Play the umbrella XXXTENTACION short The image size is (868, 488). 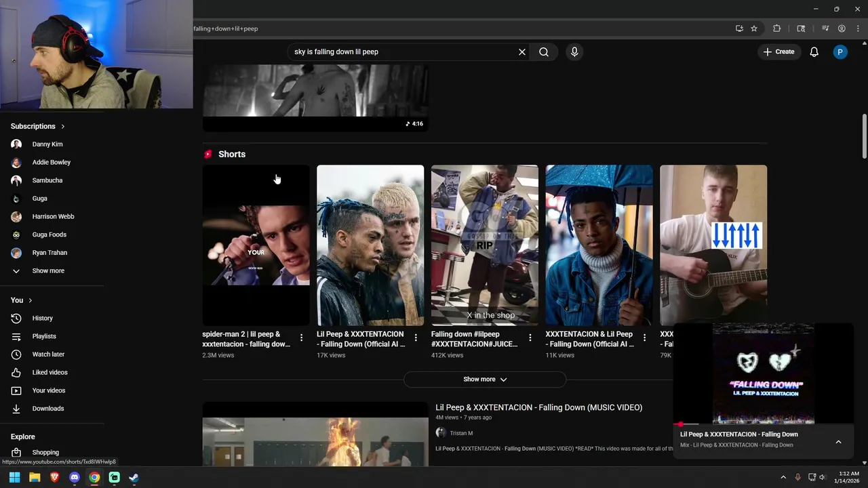point(599,245)
